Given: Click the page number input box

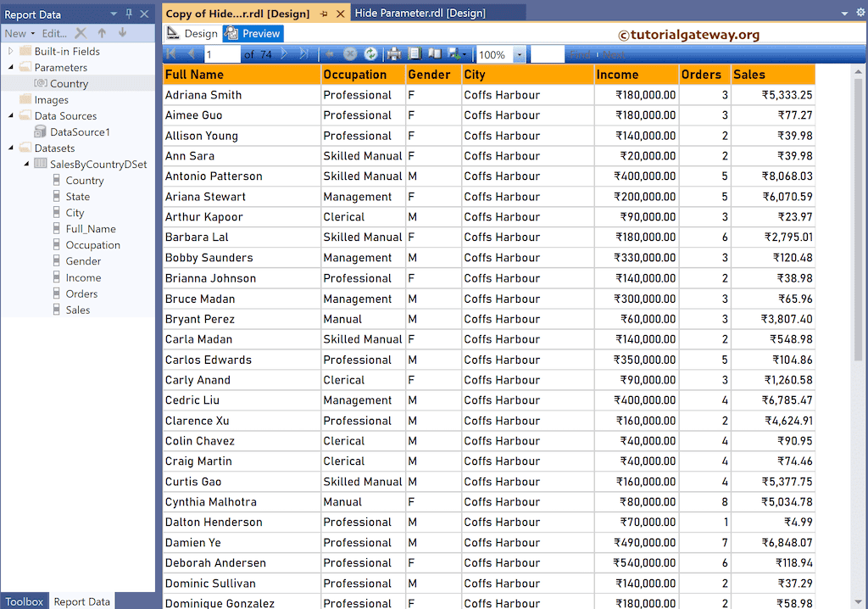Looking at the screenshot, I should point(220,53).
